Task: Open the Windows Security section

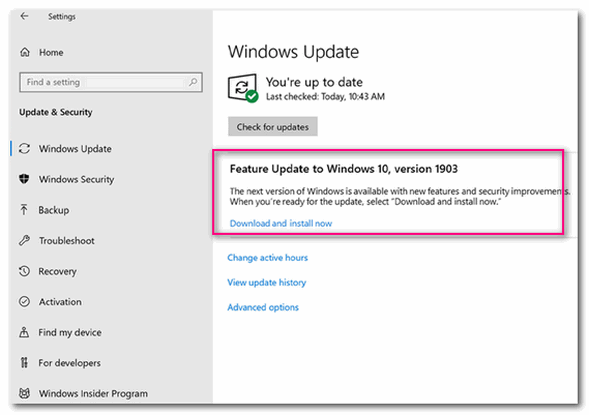Action: (76, 179)
